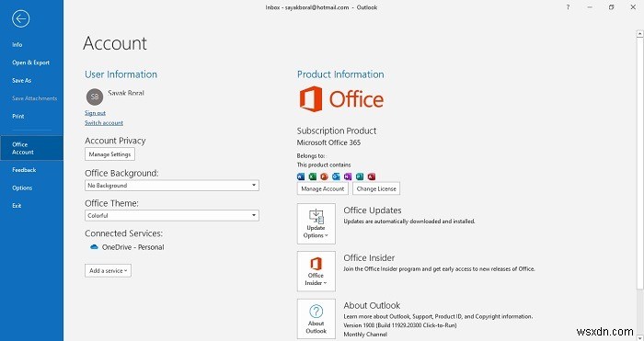Click the Office Insider heading
644x341 pixels.
point(369,257)
